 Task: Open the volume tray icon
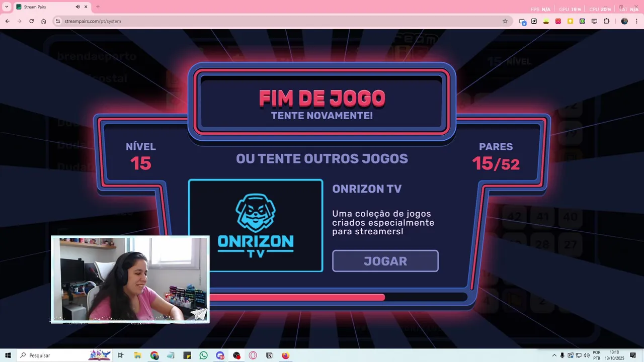[587, 355]
